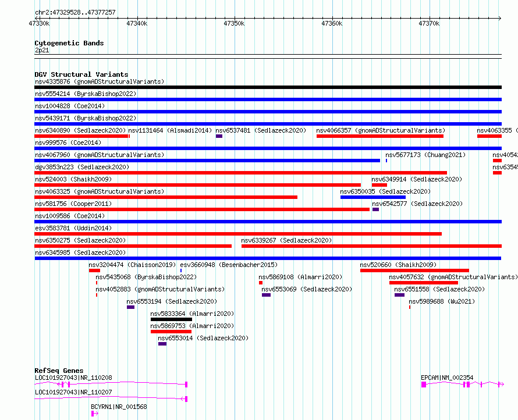Click nsv6350275 (Sedlazeck2020) label
This screenshot has height=420, width=518.
(x=80, y=240)
